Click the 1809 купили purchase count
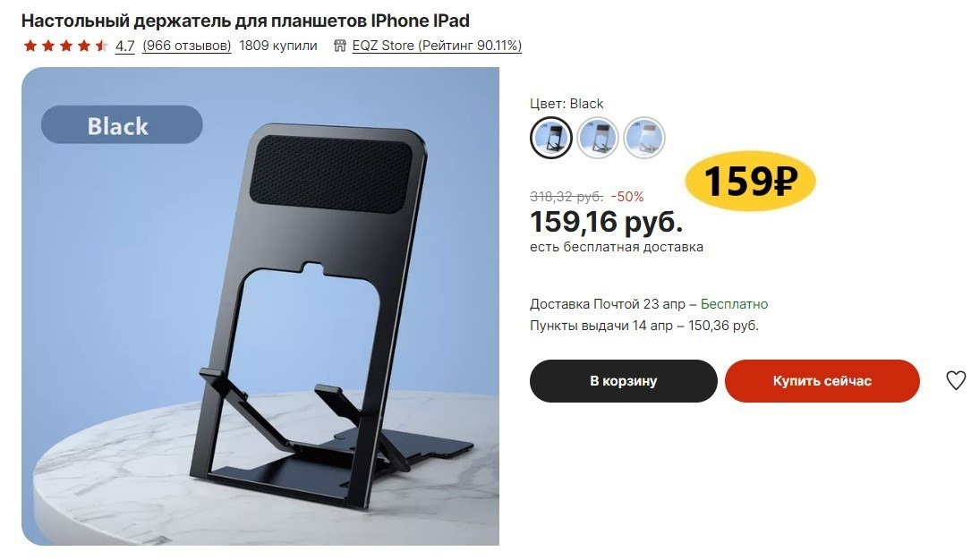This screenshot has width=971, height=560. click(278, 46)
